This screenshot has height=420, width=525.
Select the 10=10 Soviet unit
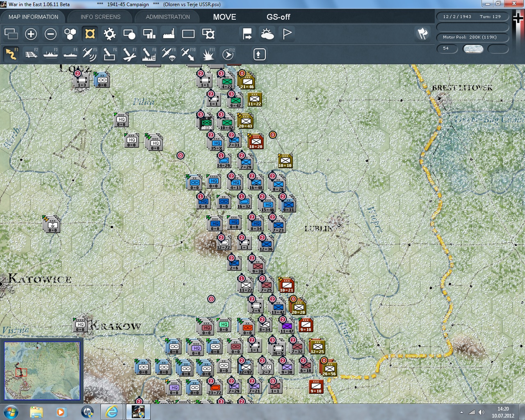[285, 161]
